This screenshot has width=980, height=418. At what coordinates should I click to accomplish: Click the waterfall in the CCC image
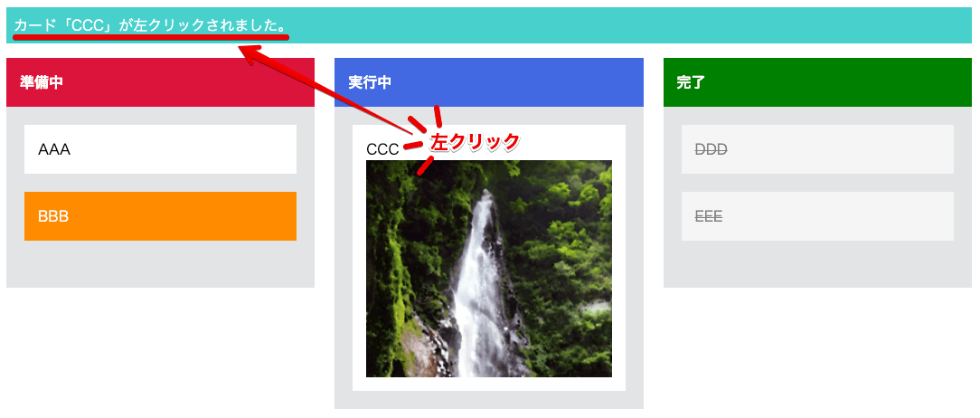click(478, 288)
